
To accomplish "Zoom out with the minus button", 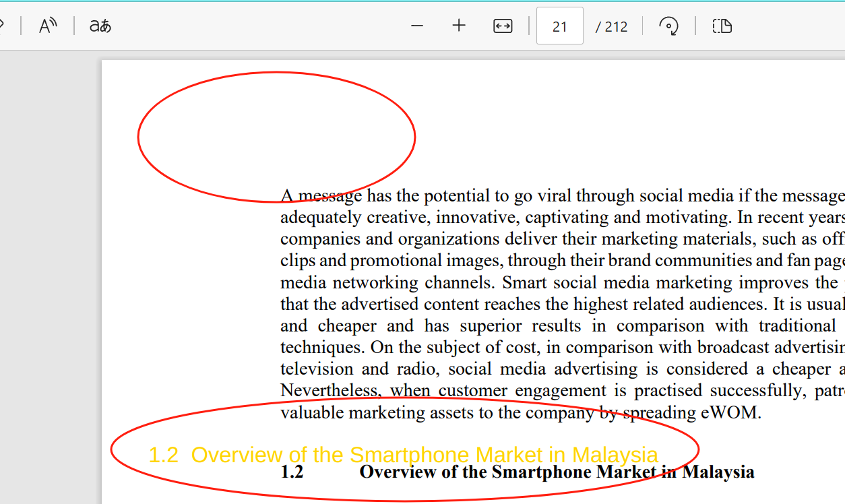I will pyautogui.click(x=417, y=26).
